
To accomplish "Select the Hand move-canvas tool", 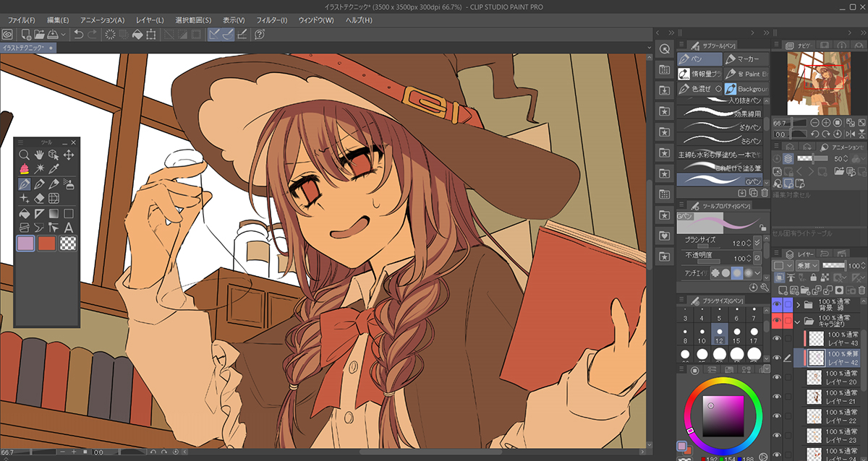I will click(x=38, y=155).
